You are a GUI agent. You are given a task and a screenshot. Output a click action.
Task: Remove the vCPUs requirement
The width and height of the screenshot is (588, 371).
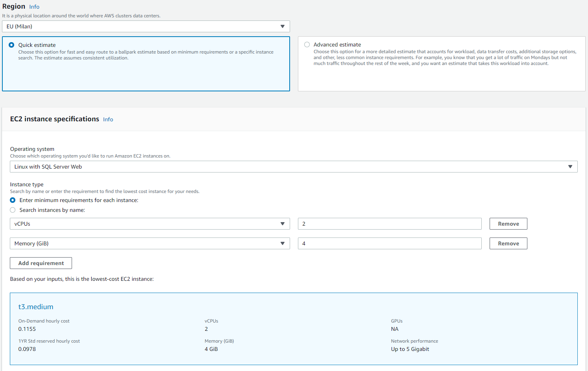point(508,224)
